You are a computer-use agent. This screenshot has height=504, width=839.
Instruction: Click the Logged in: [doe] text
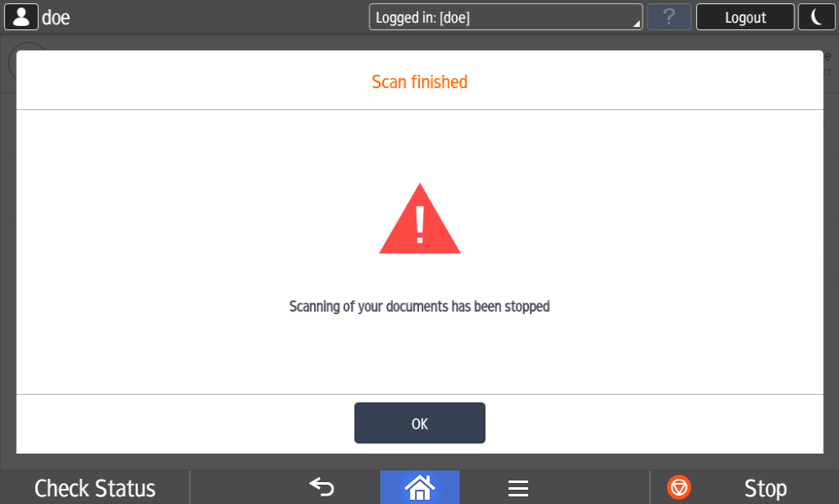pyautogui.click(x=422, y=18)
